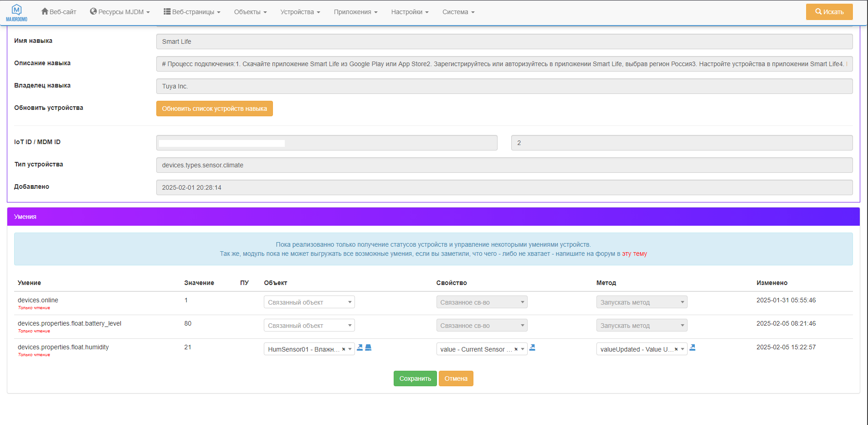868x425 pixels.
Task: Open the Объекты menu
Action: click(250, 12)
